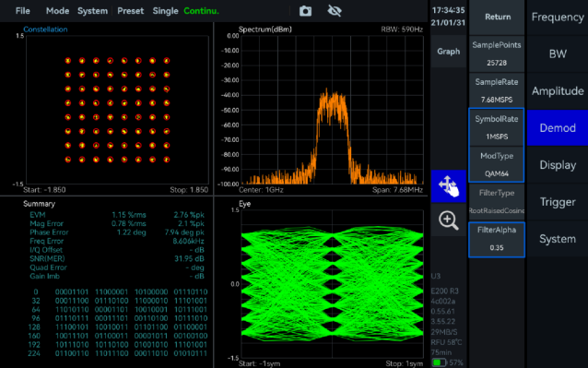Open the File menu

pos(22,11)
